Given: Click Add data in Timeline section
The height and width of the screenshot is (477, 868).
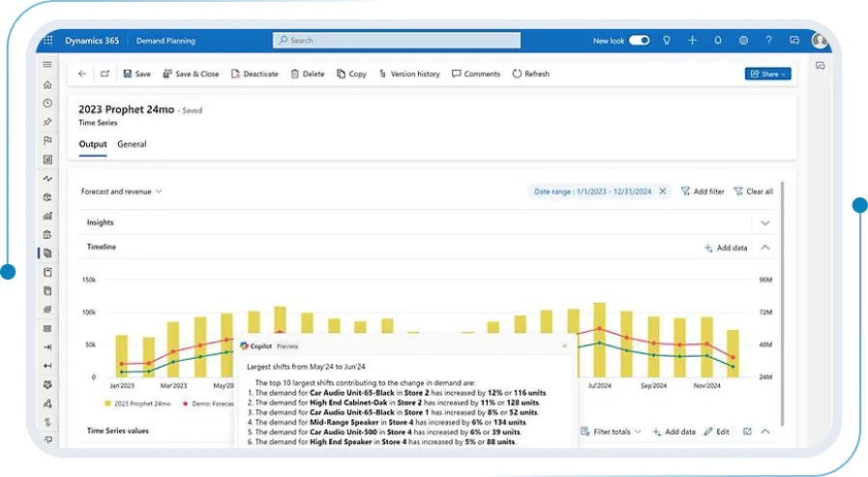Looking at the screenshot, I should (x=725, y=248).
